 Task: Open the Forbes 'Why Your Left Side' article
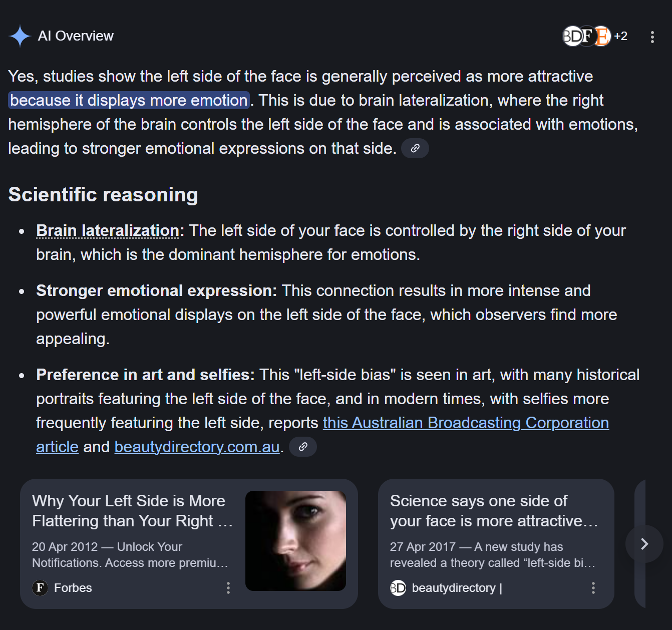[132, 511]
